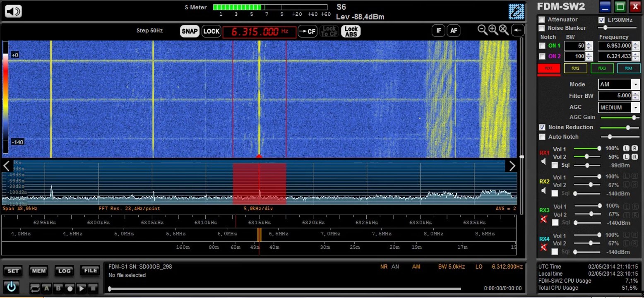Toggle the Lock ABS button
This screenshot has width=644, height=298.
tap(351, 31)
